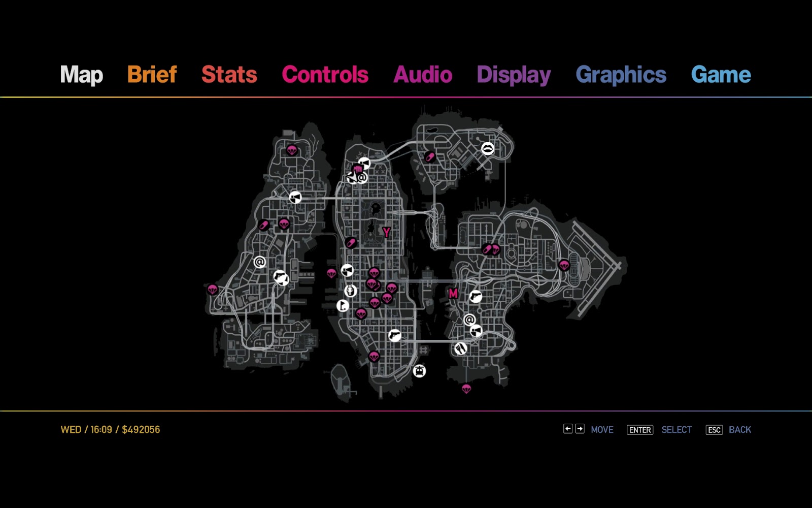Select the woman figure icon in Algonquin
The height and width of the screenshot is (508, 812).
click(351, 291)
